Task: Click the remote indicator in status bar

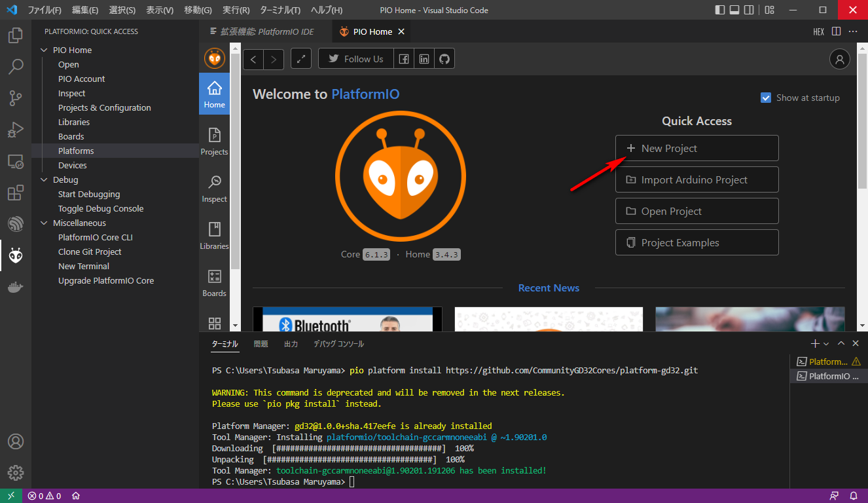Action: click(x=11, y=496)
